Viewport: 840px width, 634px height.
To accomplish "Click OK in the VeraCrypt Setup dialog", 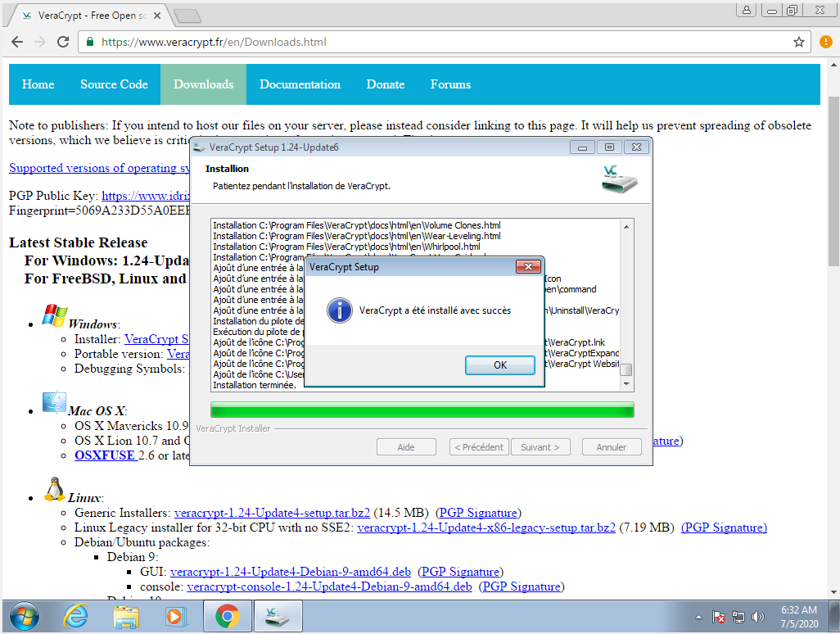I will point(499,365).
